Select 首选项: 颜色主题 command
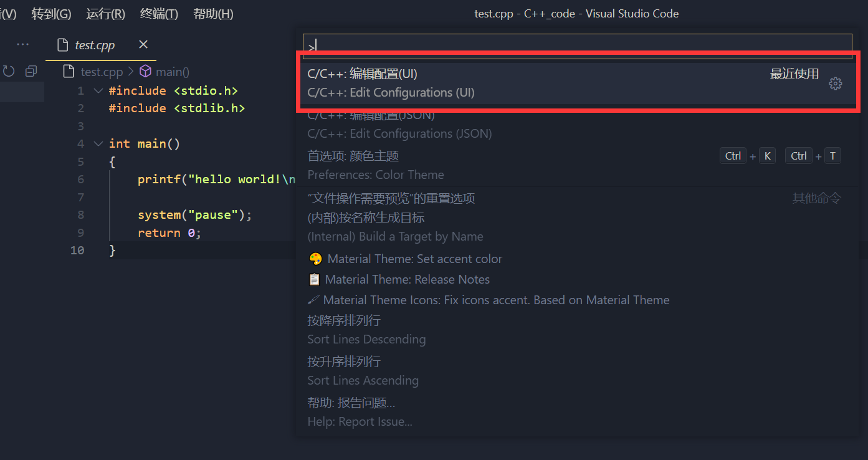Screen dimensions: 868x460 point(577,165)
